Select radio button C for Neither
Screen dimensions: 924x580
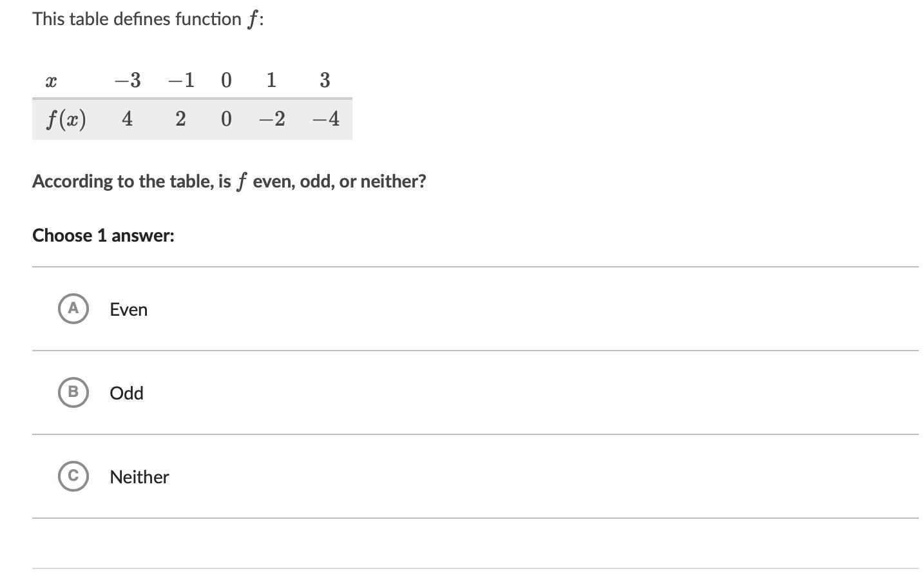(73, 476)
